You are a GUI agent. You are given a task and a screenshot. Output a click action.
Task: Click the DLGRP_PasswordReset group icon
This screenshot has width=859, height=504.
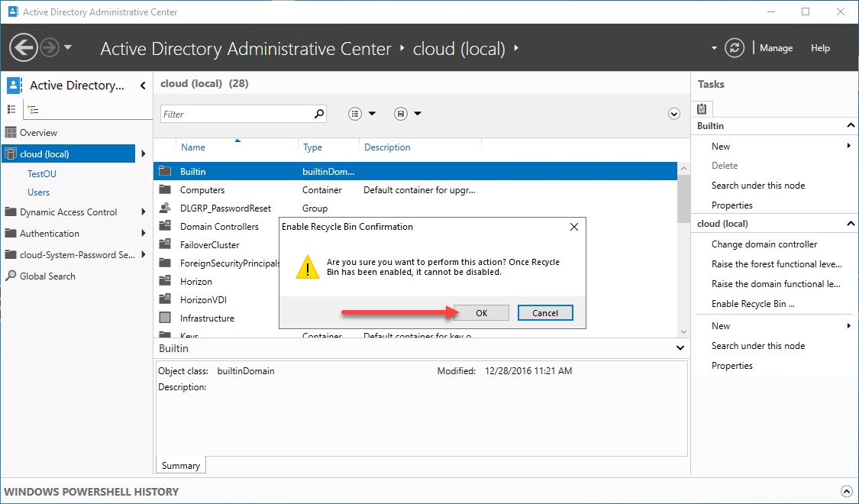tap(165, 208)
